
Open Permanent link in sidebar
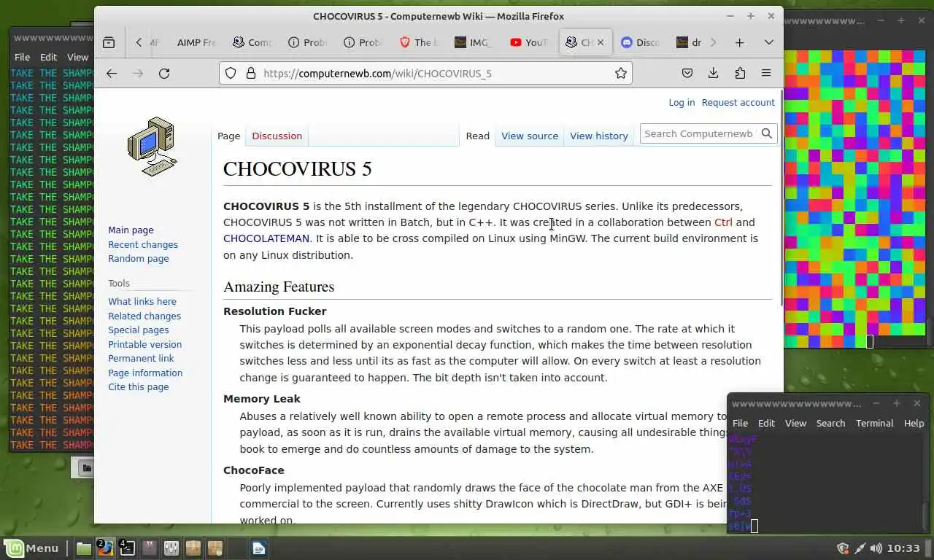tap(141, 358)
